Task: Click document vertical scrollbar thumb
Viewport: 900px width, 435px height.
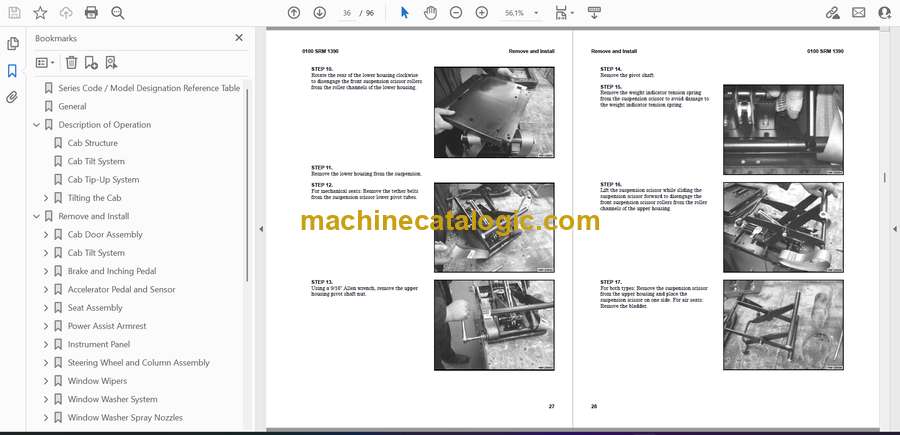Action: [x=884, y=177]
